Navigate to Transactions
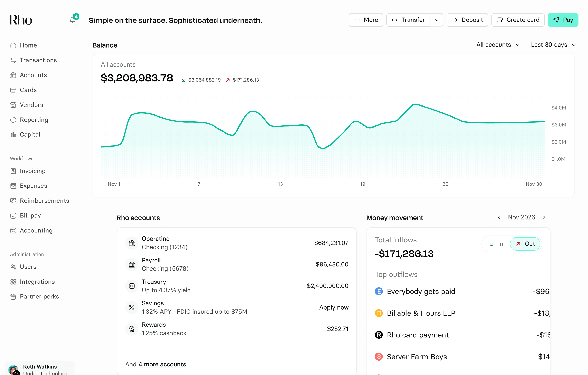Screen dimensions: 588x375 click(x=33, y=60)
